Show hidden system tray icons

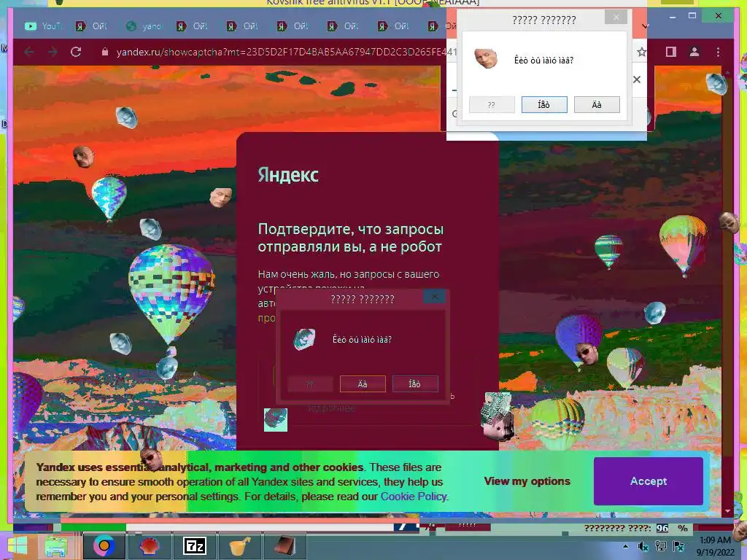pos(625,546)
